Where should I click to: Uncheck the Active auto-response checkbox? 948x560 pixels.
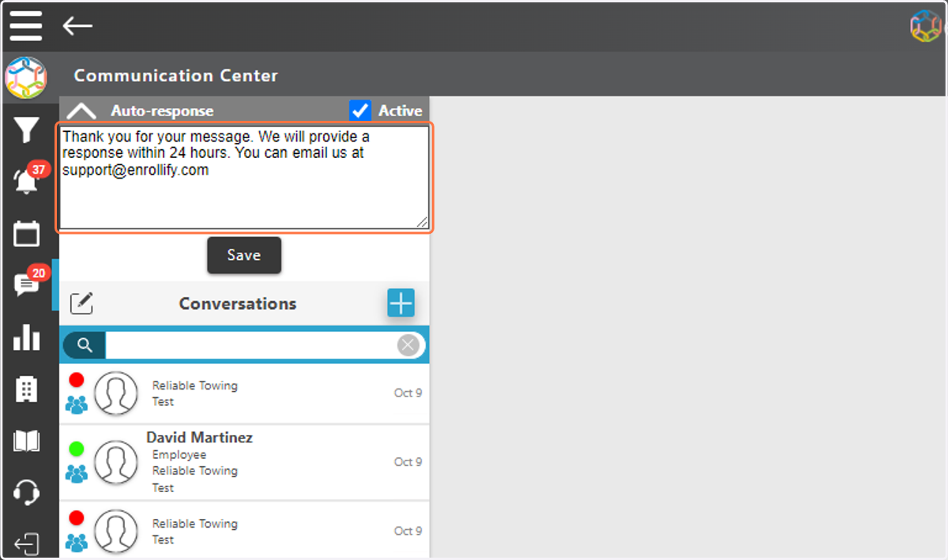click(360, 111)
